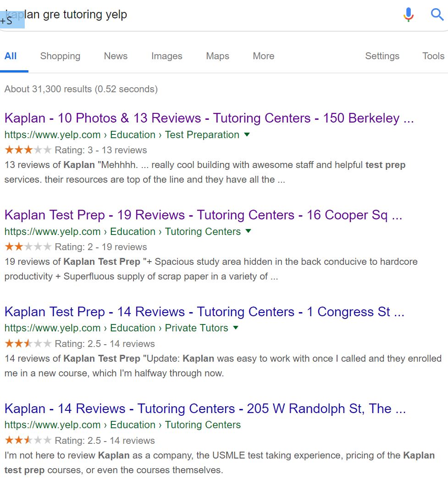Switch to the Images tab

166,56
